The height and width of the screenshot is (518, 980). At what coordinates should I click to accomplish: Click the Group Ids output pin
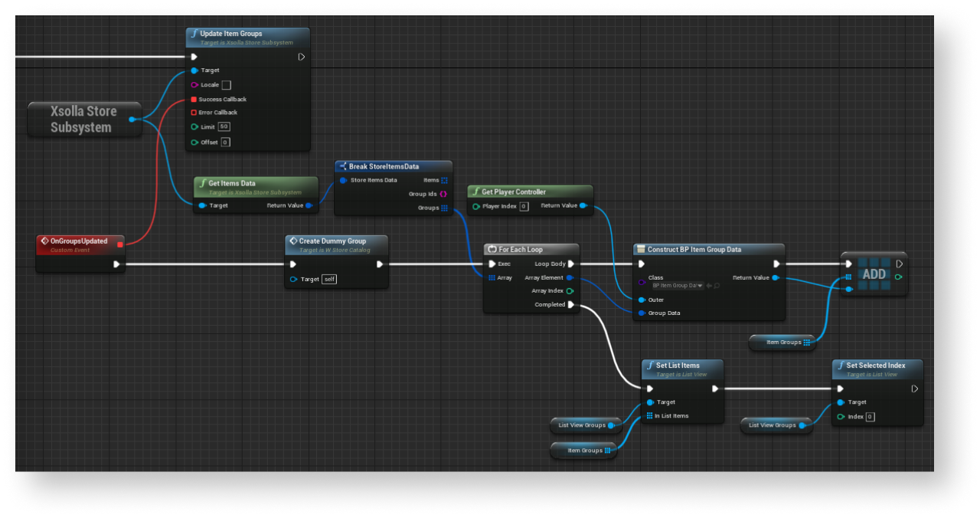point(444,194)
